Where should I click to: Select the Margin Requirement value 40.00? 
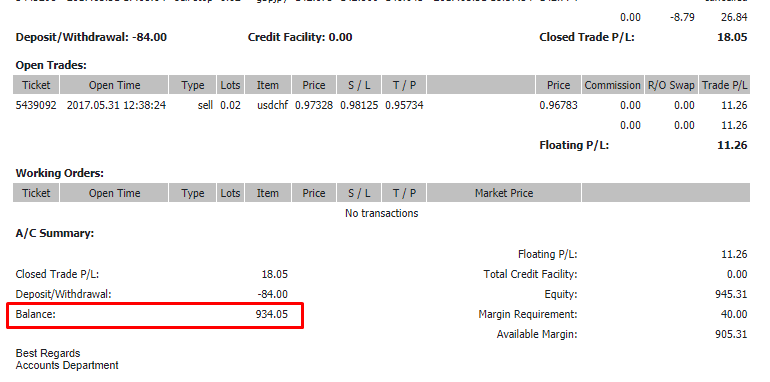[x=735, y=314]
